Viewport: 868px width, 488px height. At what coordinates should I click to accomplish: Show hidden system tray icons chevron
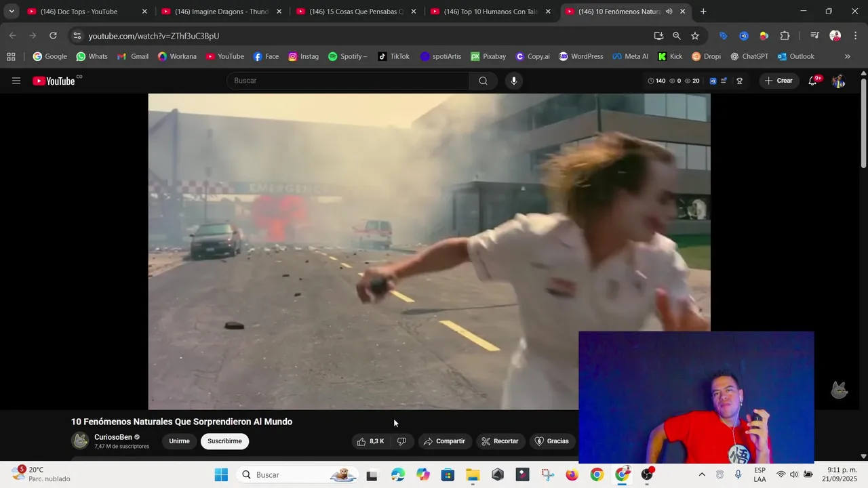pyautogui.click(x=701, y=474)
